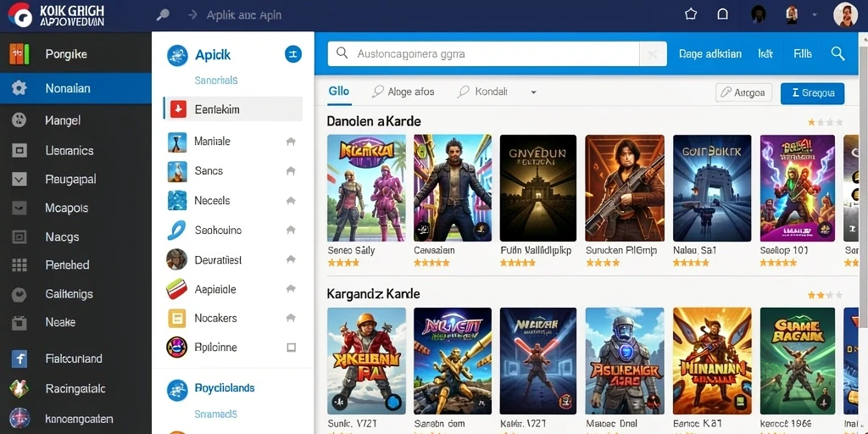
Task: Click the Arogoa button
Action: (743, 93)
